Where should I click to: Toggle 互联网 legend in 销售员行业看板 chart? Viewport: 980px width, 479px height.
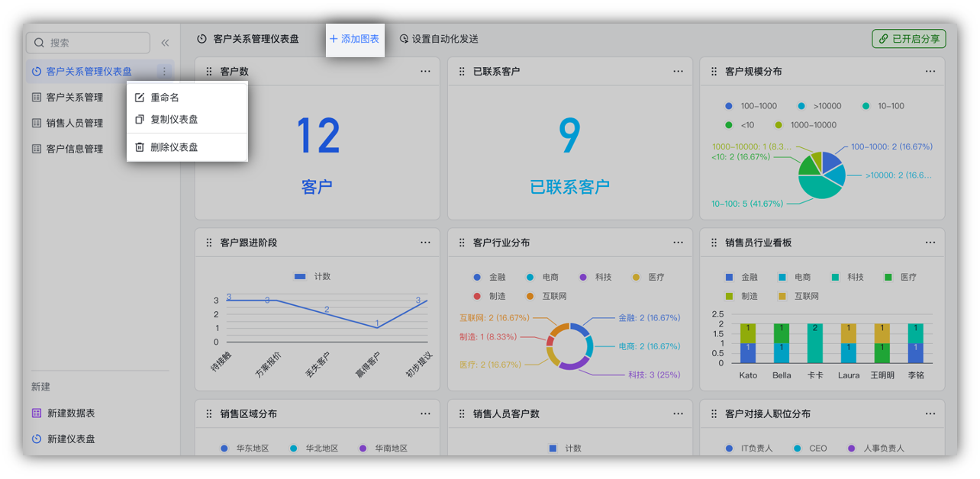798,296
